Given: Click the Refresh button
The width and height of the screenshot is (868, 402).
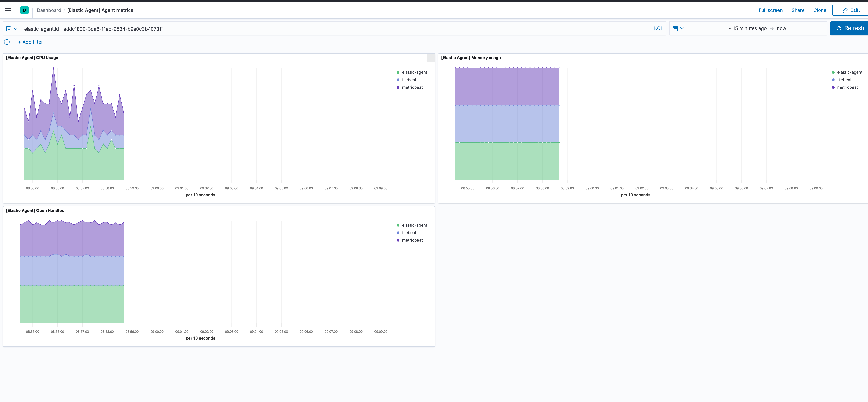Looking at the screenshot, I should point(849,28).
